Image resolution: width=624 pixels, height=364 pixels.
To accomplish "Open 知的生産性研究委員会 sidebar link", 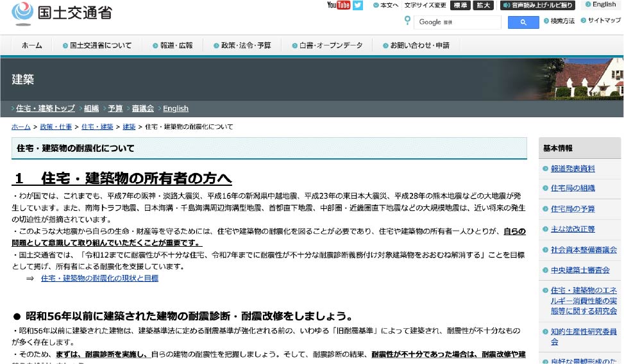I will tap(584, 336).
